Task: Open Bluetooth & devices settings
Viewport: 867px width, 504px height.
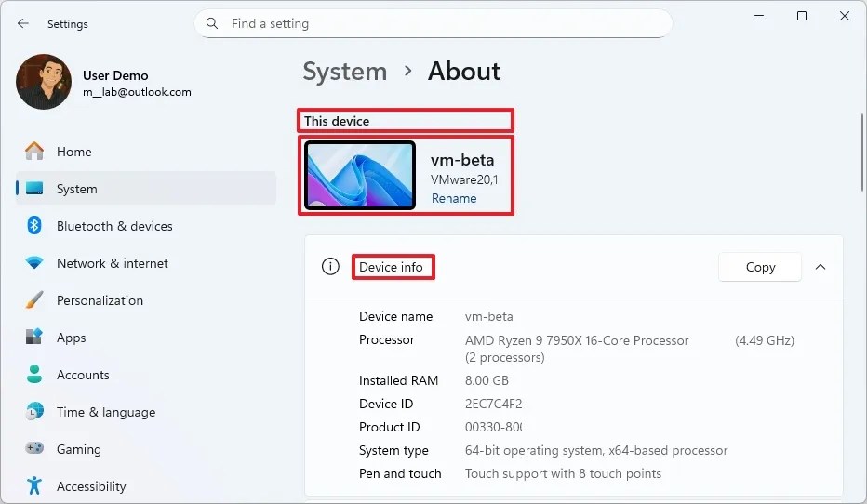Action: [x=146, y=226]
